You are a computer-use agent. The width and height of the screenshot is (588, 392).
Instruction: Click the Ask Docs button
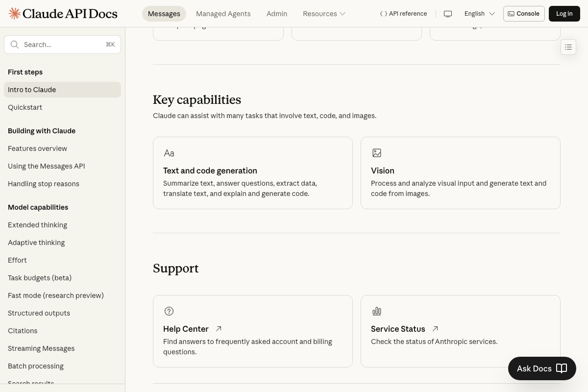(x=542, y=368)
